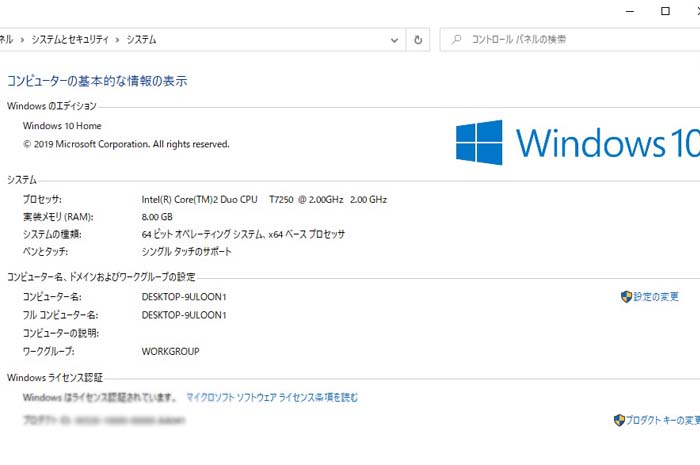The image size is (700, 465).
Task: Click the コンピューターの基本的な情報の表示 heading
Action: 97,81
